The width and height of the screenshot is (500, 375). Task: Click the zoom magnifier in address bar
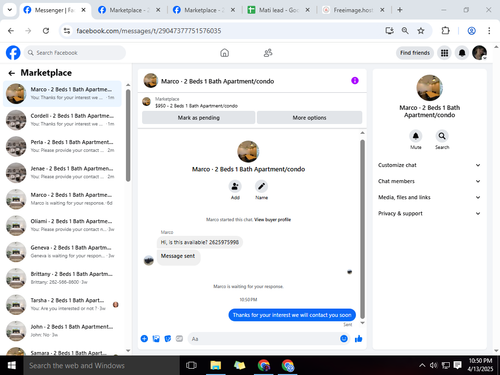(405, 31)
